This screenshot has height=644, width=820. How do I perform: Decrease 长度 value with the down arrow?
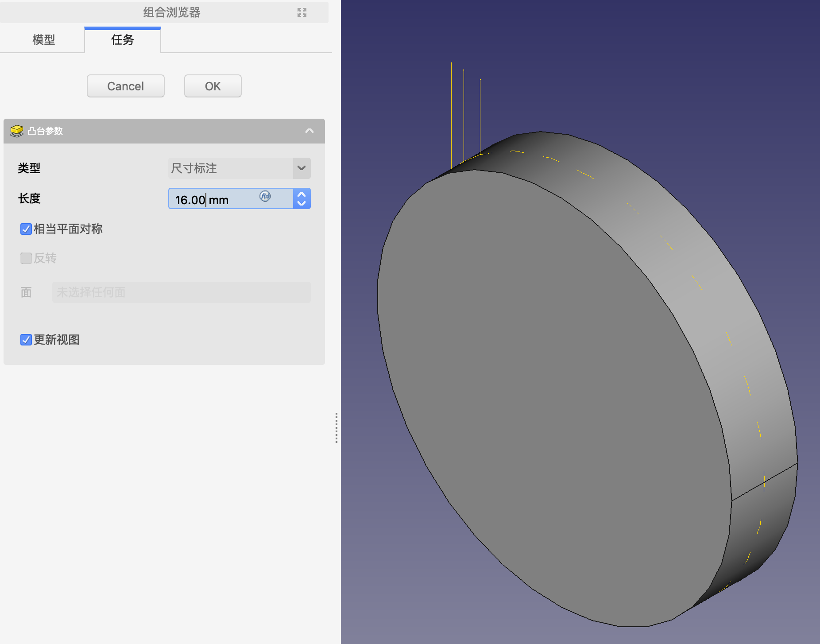click(x=302, y=203)
